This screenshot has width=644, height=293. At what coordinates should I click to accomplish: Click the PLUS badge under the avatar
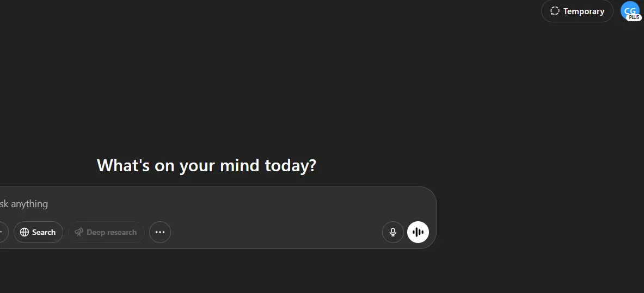tap(634, 17)
